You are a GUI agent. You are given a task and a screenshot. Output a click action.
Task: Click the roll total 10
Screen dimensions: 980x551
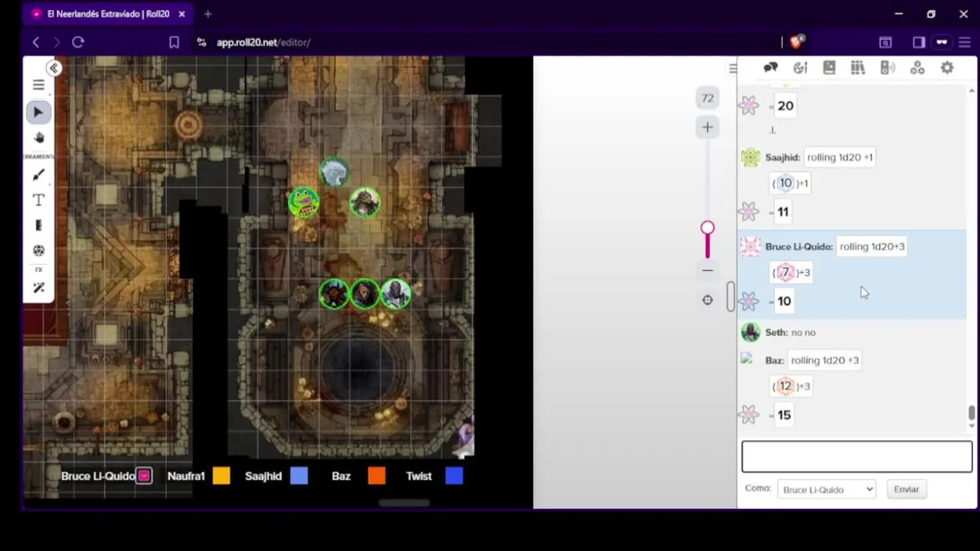click(784, 301)
